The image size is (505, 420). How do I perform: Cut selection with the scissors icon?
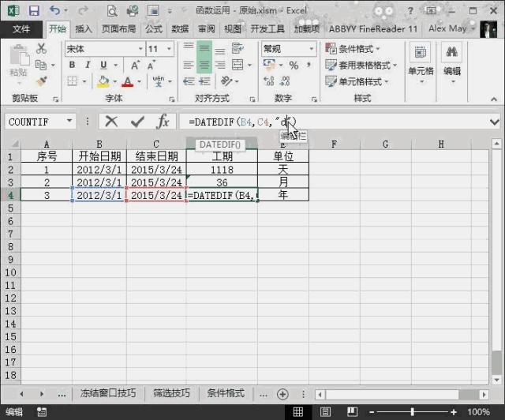coord(41,48)
